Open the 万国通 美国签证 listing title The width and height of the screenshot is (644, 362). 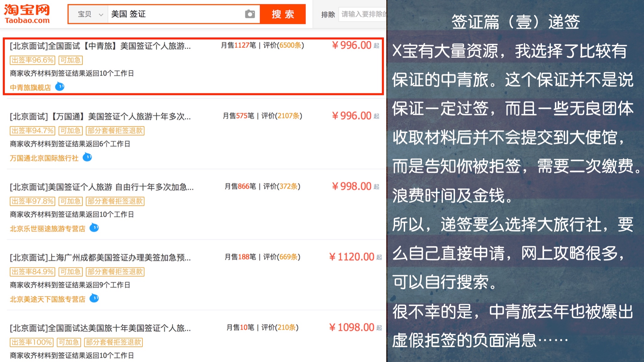click(100, 117)
